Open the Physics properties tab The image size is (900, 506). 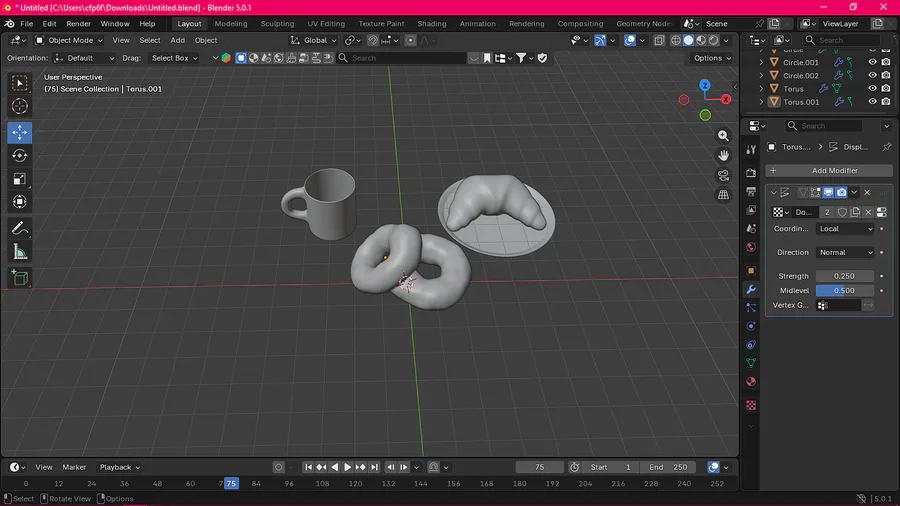pos(751,326)
